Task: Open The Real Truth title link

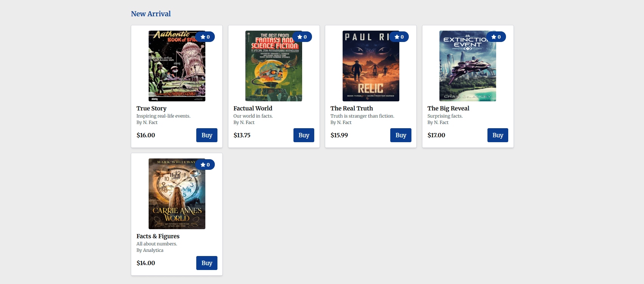Action: (x=351, y=108)
